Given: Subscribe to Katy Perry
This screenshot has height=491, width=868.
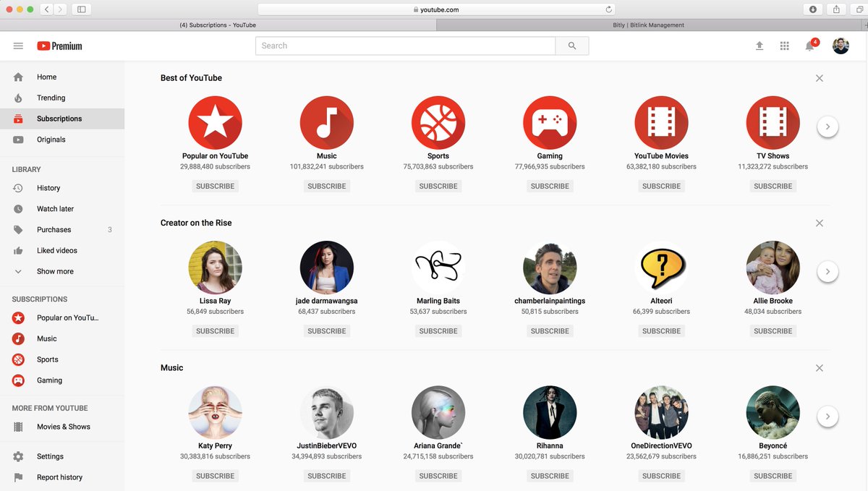Looking at the screenshot, I should [x=215, y=476].
